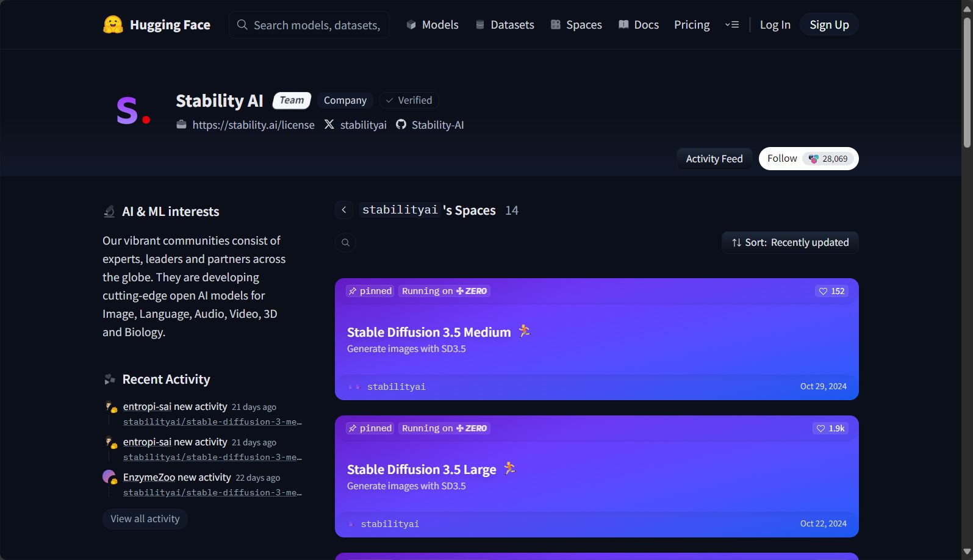973x560 pixels.
Task: Follow the Stability AI organization
Action: (808, 159)
